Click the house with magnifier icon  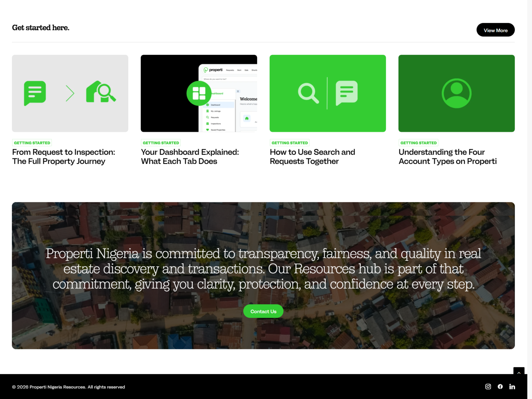coord(101,92)
